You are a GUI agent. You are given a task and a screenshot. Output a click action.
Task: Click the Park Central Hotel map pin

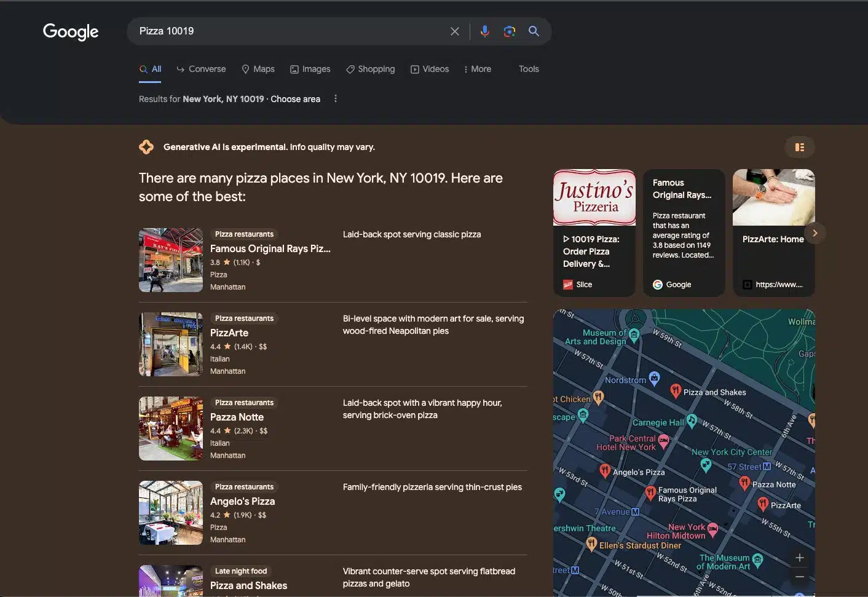[x=663, y=441]
